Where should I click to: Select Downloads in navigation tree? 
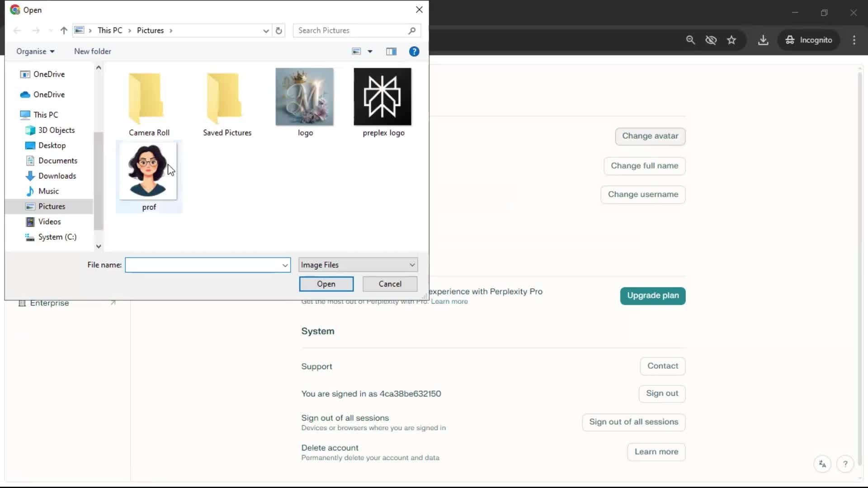57,176
